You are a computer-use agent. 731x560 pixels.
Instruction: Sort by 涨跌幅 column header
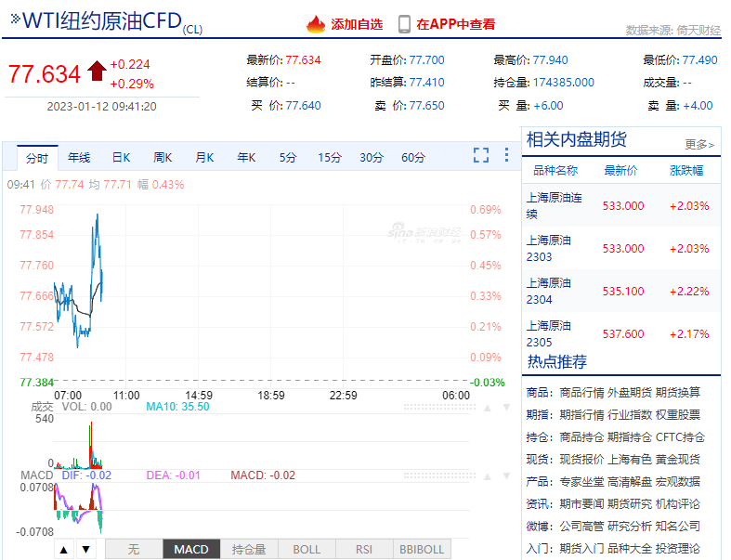(x=686, y=171)
